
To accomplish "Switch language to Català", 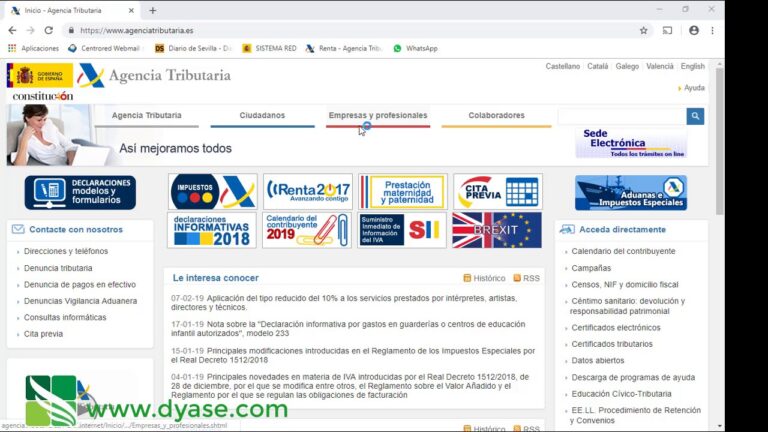I will [598, 66].
